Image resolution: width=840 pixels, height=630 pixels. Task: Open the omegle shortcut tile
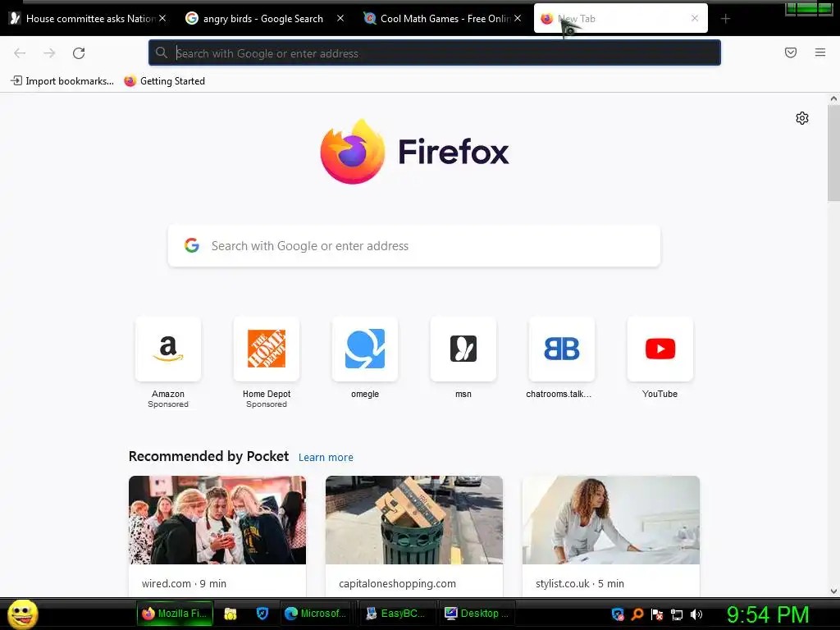(x=365, y=349)
